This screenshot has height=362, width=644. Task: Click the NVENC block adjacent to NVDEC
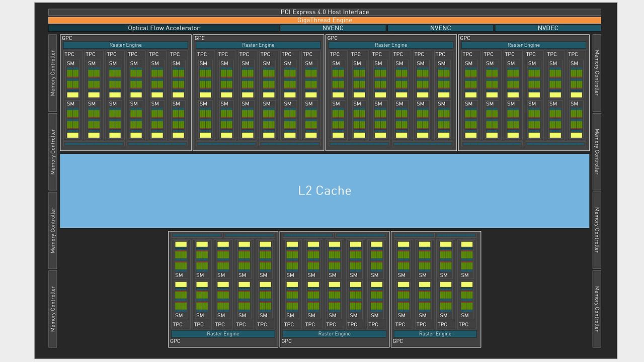click(x=440, y=28)
